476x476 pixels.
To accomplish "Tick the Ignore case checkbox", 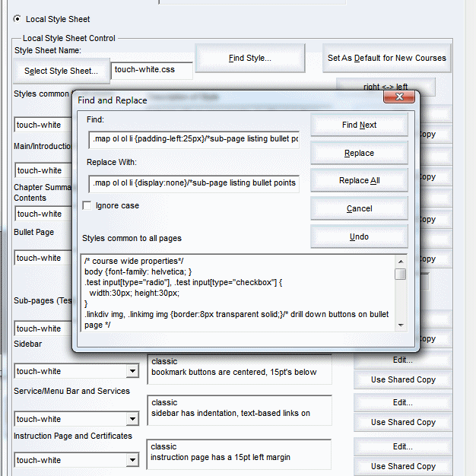I will point(87,205).
